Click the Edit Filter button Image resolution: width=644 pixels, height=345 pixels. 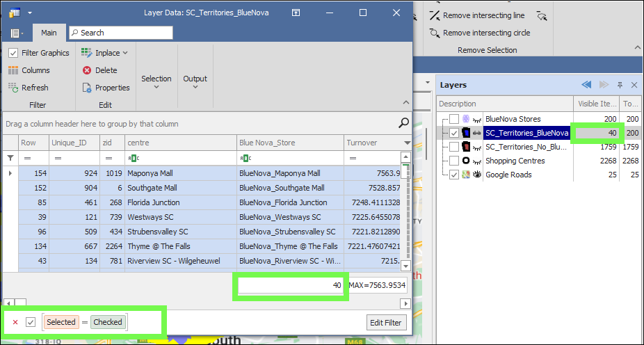pos(385,323)
